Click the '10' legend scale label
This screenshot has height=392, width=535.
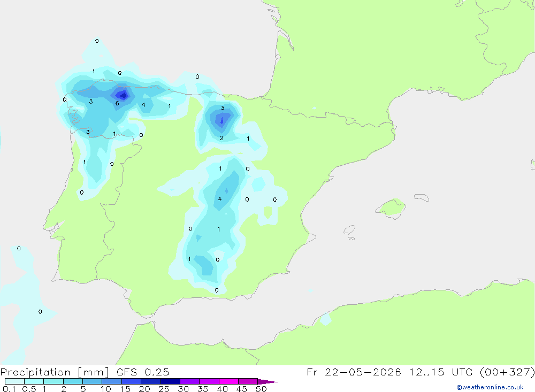pos(106,389)
